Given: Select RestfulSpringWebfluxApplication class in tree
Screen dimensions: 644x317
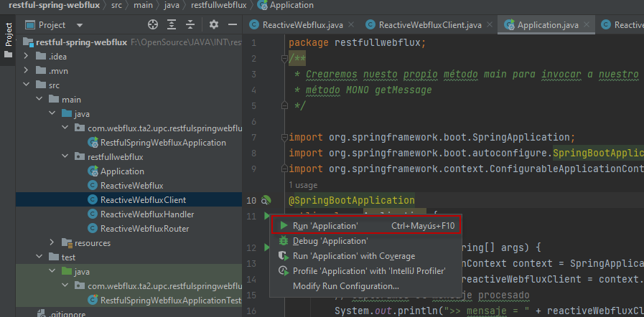Looking at the screenshot, I should click(157, 143).
